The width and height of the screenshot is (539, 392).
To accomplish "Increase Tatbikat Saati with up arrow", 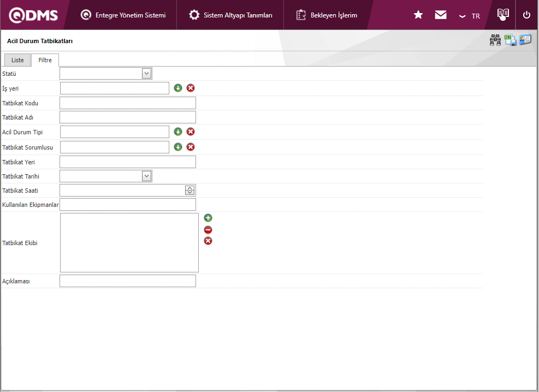I will coord(189,188).
